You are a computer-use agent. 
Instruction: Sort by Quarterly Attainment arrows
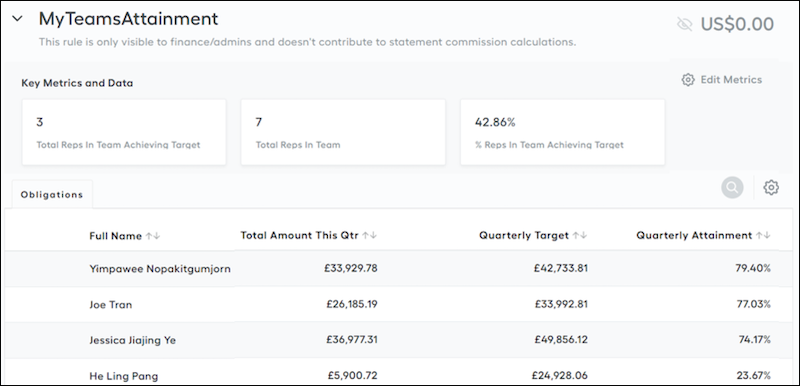763,235
